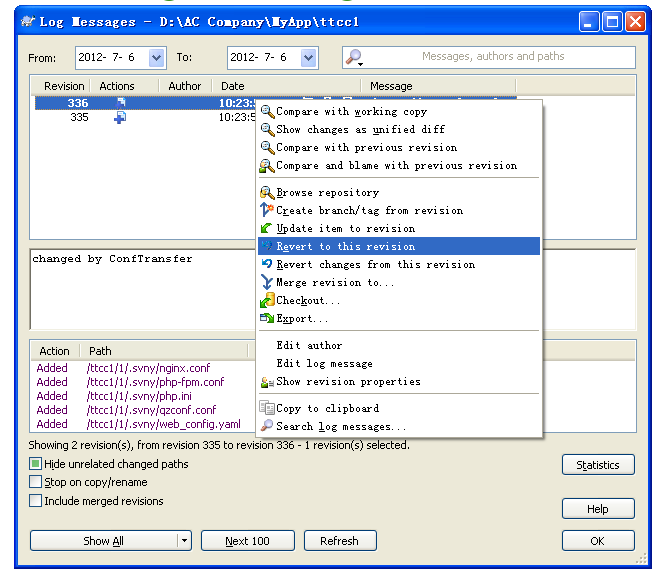Click the blame icon beside Compare and blame
Viewport: 666px width, 581px height.
click(x=267, y=166)
